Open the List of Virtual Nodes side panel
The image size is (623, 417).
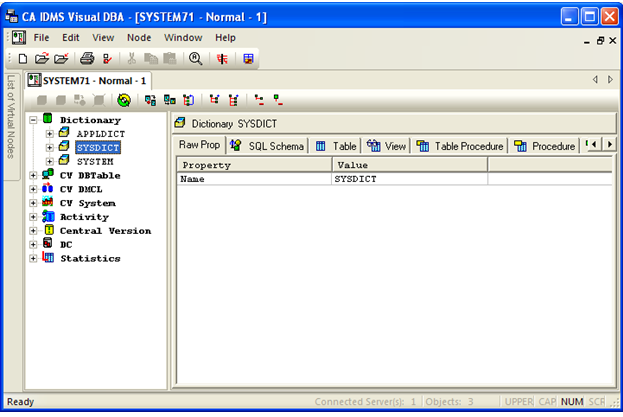point(11,127)
